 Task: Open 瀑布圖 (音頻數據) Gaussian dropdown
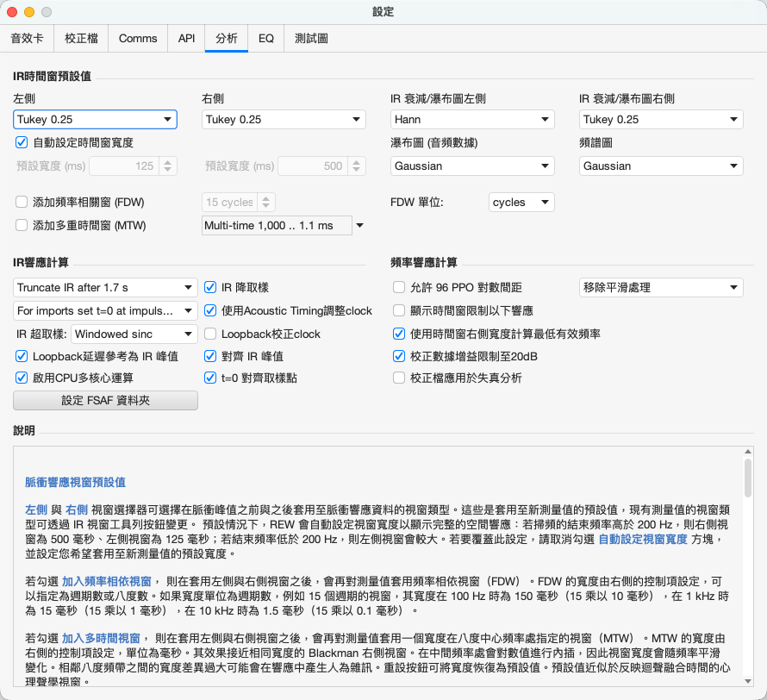pyautogui.click(x=472, y=166)
